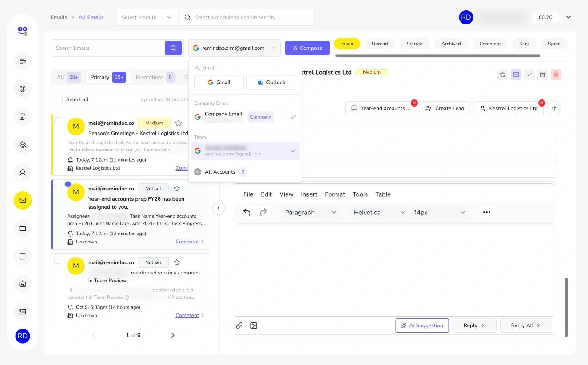Open the Format menu in editor

pos(335,194)
